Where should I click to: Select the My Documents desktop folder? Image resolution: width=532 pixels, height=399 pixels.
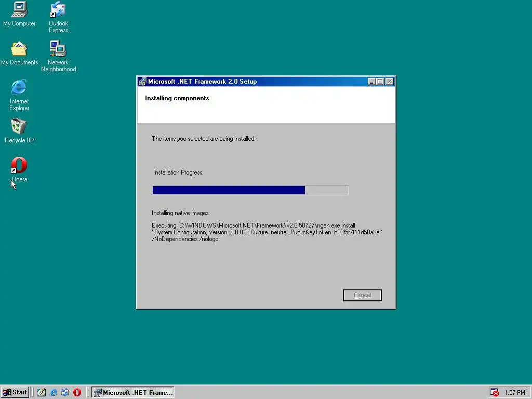[19, 53]
